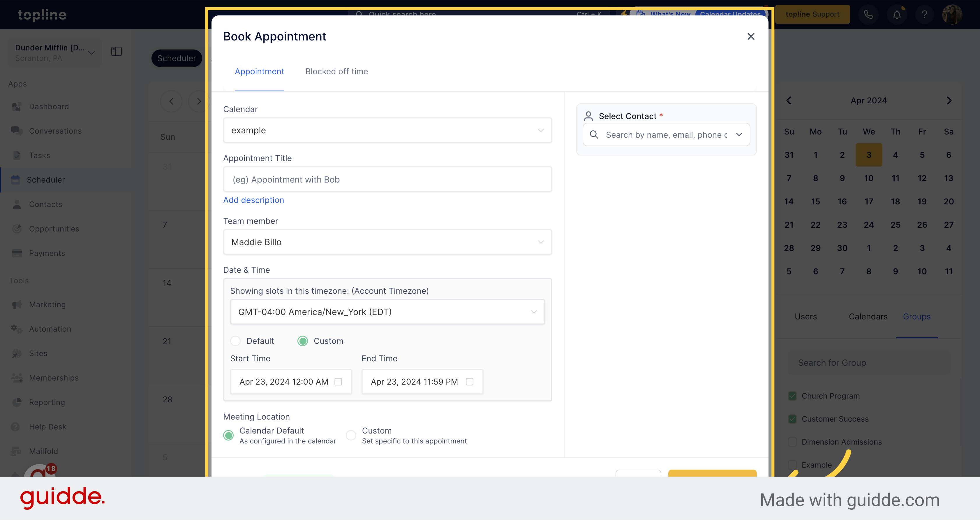The image size is (980, 520).
Task: Open the Calendars tab
Action: tap(868, 317)
